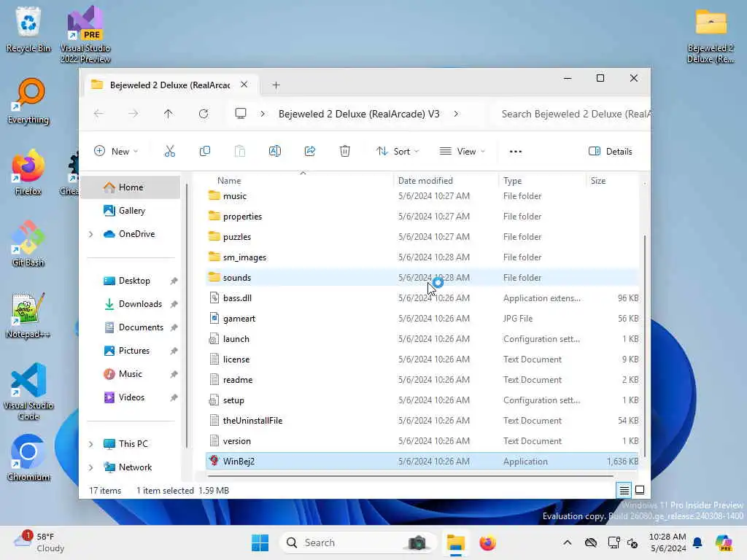Viewport: 747px width, 560px height.
Task: Click the Refresh button
Action: point(204,114)
